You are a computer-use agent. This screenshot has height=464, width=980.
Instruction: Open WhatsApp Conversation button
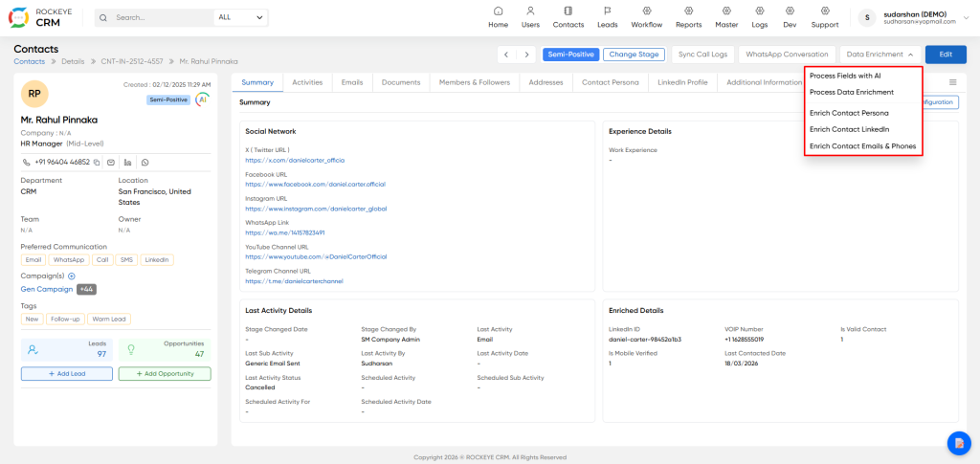click(787, 55)
